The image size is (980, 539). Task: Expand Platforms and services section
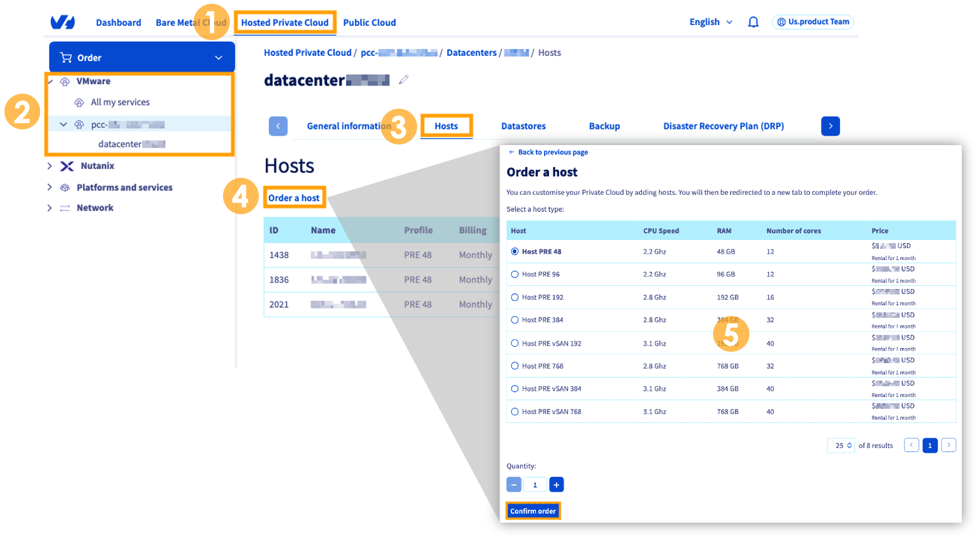point(50,188)
